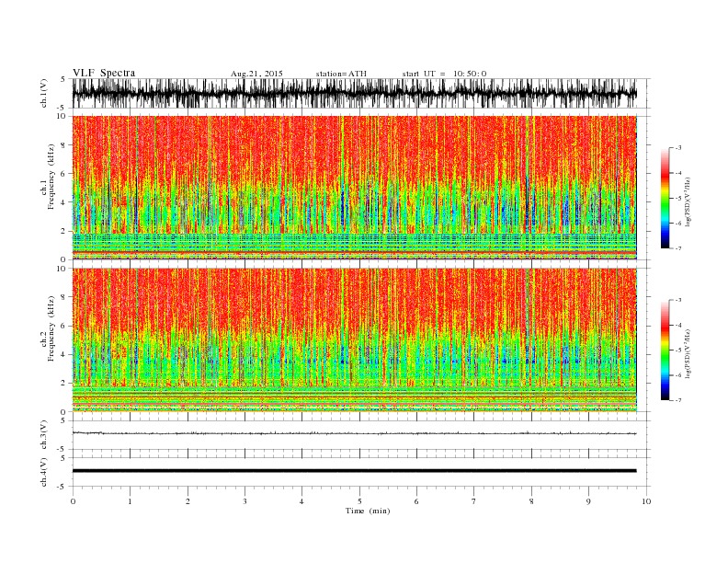Click time axis tick label '7'
This screenshot has height=563, width=728.
pyautogui.click(x=474, y=501)
